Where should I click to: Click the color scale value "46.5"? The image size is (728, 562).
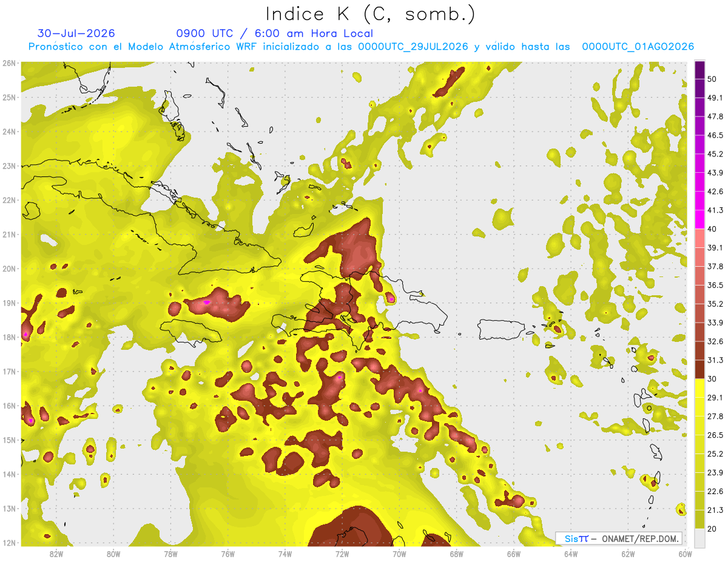715,135
